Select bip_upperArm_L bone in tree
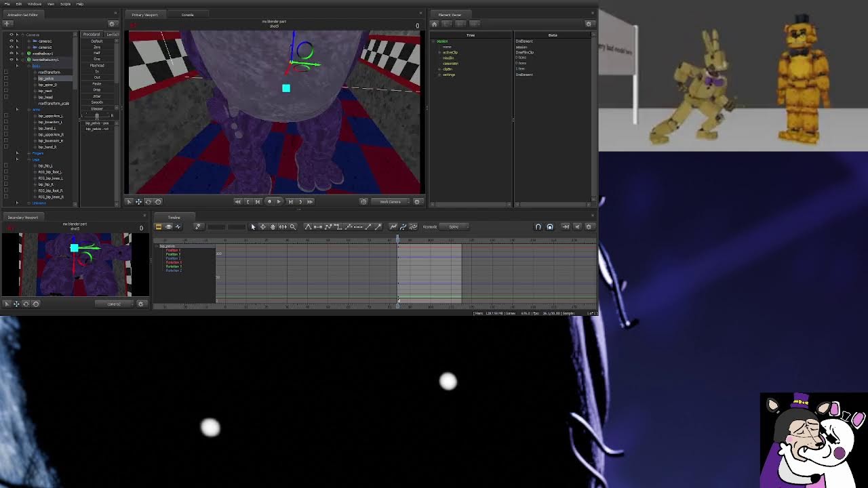868x488 pixels. pyautogui.click(x=51, y=116)
